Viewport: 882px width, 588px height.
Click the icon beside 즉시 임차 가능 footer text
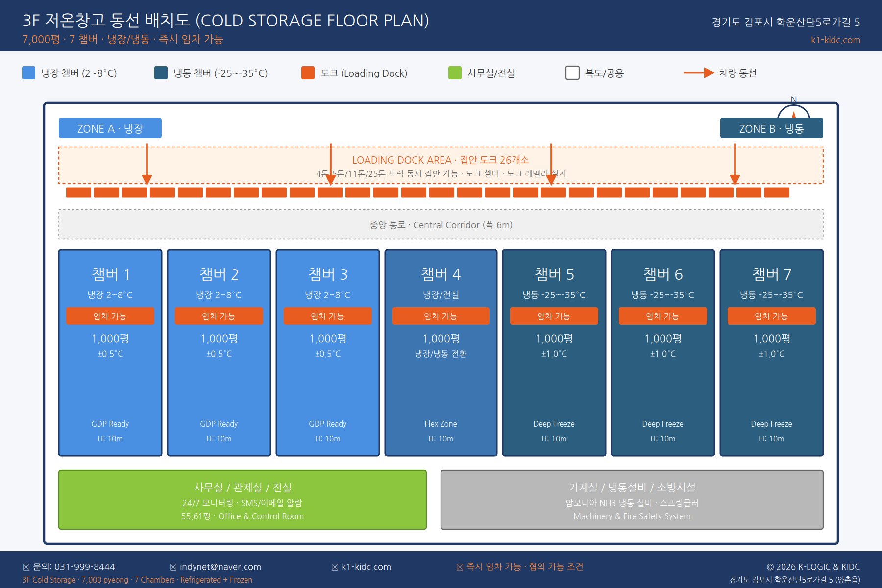[460, 567]
